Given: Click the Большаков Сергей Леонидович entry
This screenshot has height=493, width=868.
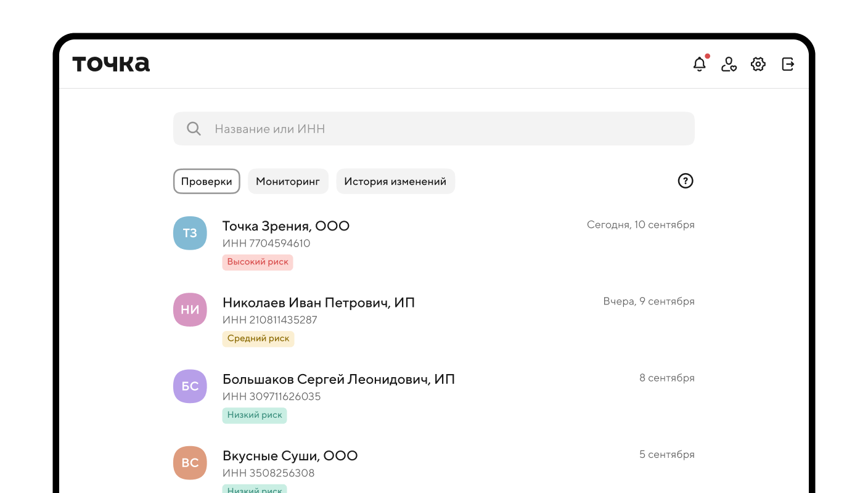Looking at the screenshot, I should click(339, 379).
